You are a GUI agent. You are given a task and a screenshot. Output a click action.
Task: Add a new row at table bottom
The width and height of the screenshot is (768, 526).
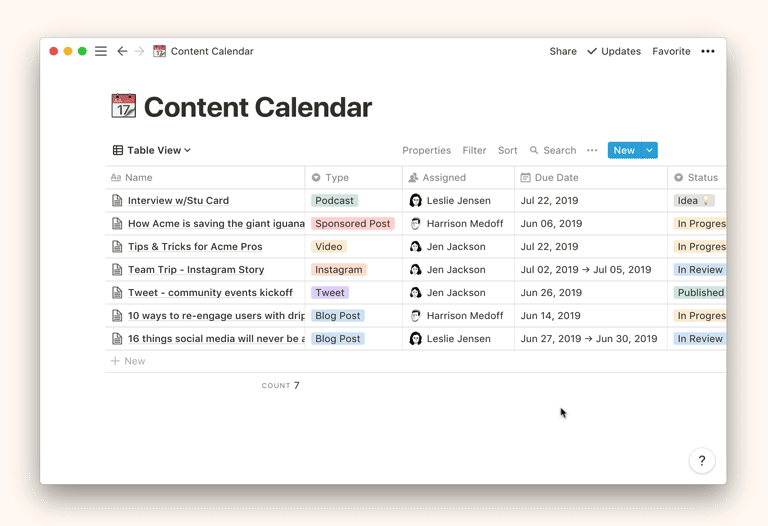point(128,361)
